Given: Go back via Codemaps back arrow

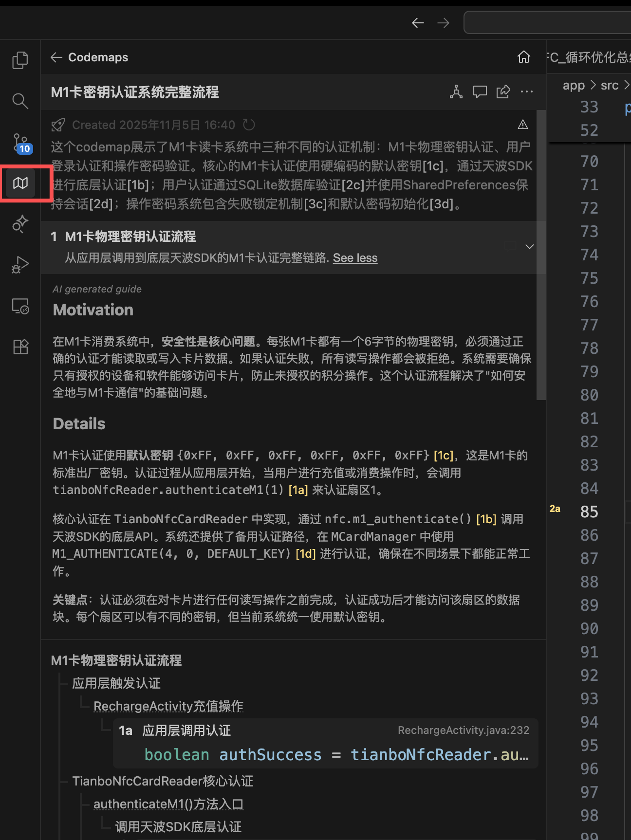Looking at the screenshot, I should pyautogui.click(x=56, y=57).
